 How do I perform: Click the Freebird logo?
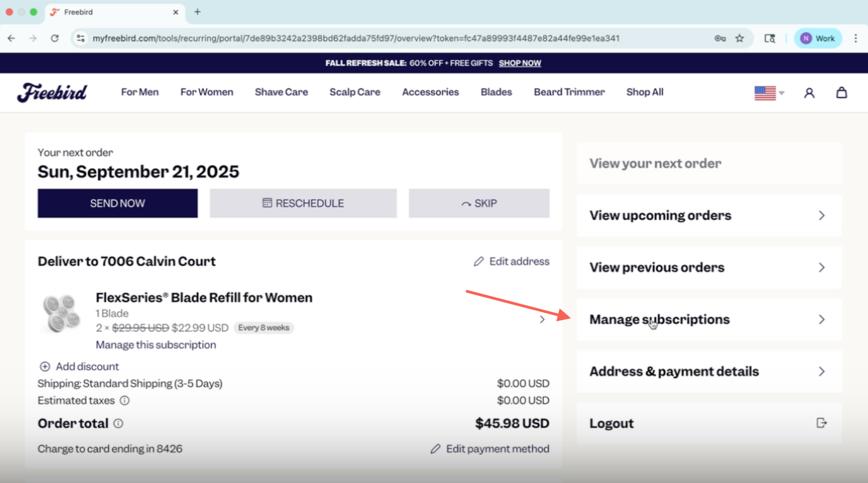tap(52, 92)
